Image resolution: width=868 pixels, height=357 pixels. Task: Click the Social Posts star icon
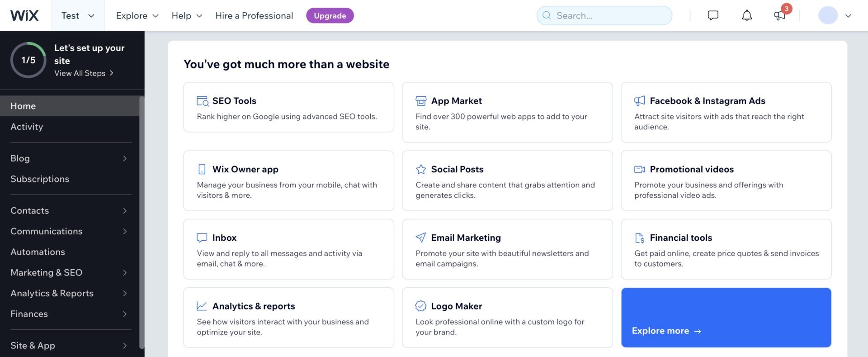[x=420, y=169]
